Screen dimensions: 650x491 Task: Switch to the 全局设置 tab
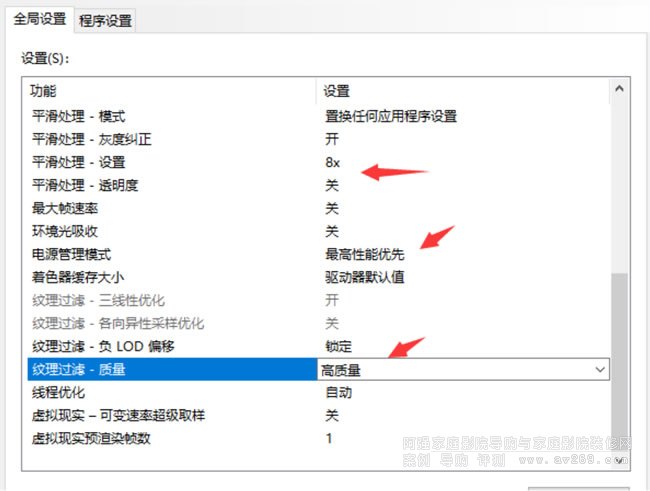pos(39,20)
